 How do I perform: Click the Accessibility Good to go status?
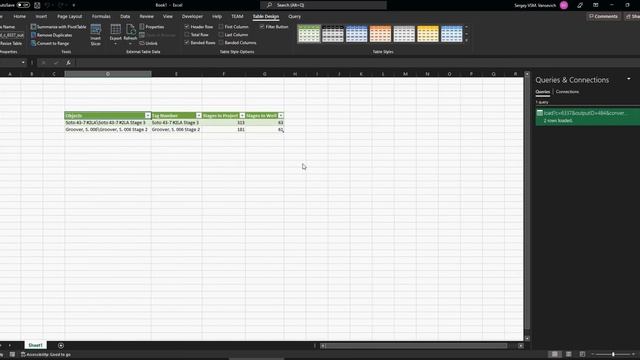(x=46, y=354)
